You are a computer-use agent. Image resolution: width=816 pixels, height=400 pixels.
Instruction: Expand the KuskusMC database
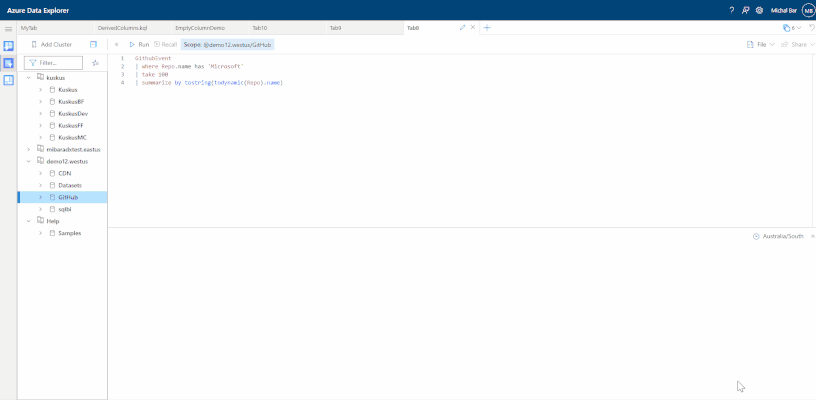(41, 137)
